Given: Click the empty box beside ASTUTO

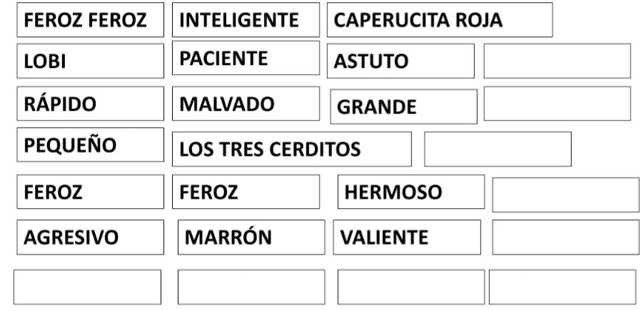Looking at the screenshot, I should (x=558, y=61).
